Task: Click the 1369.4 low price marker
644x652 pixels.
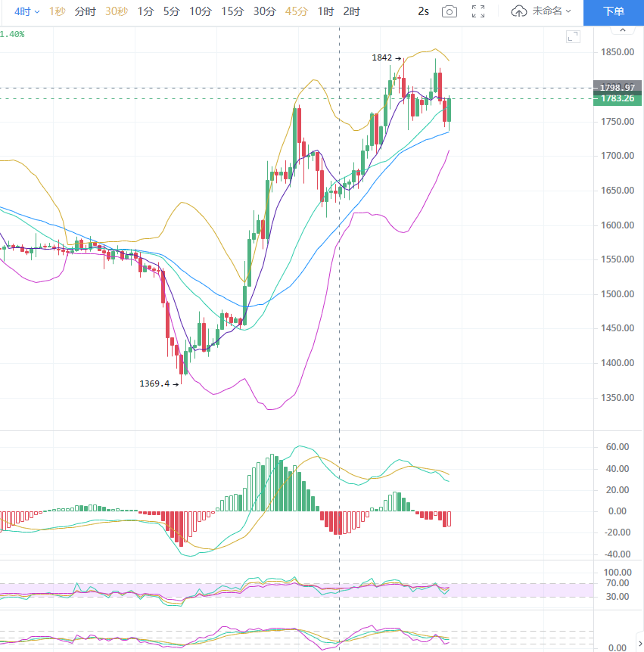Action: tap(155, 383)
